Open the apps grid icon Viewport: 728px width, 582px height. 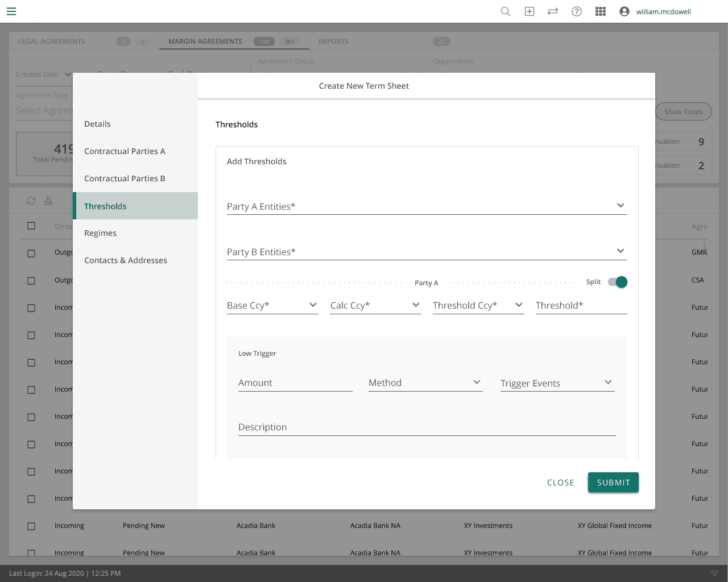(x=601, y=11)
